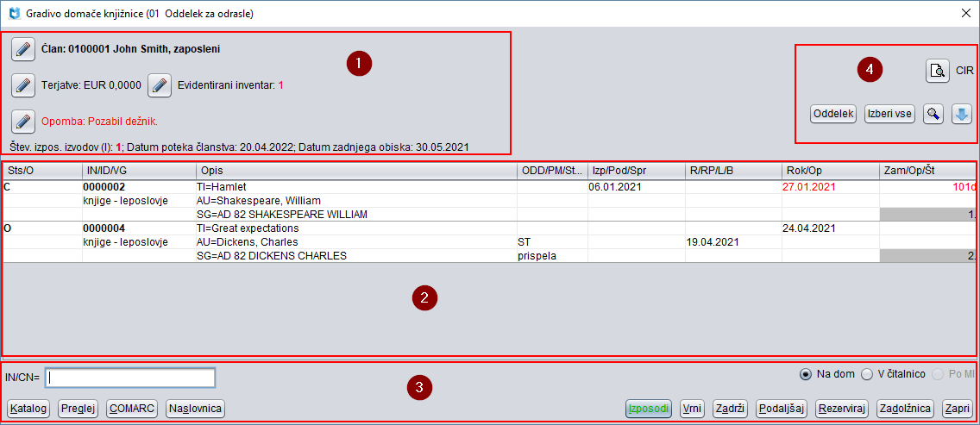This screenshot has width=980, height=425.
Task: Click the Izberi vse button
Action: coord(889,114)
